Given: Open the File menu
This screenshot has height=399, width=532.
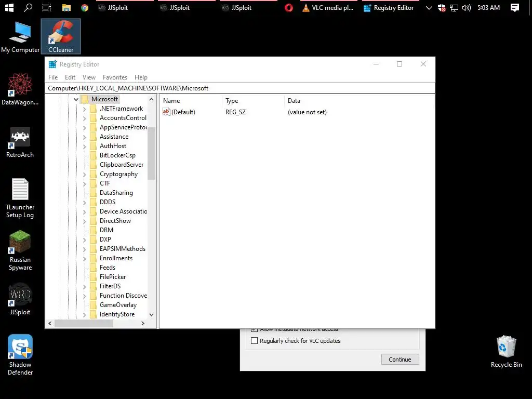Looking at the screenshot, I should [53, 77].
